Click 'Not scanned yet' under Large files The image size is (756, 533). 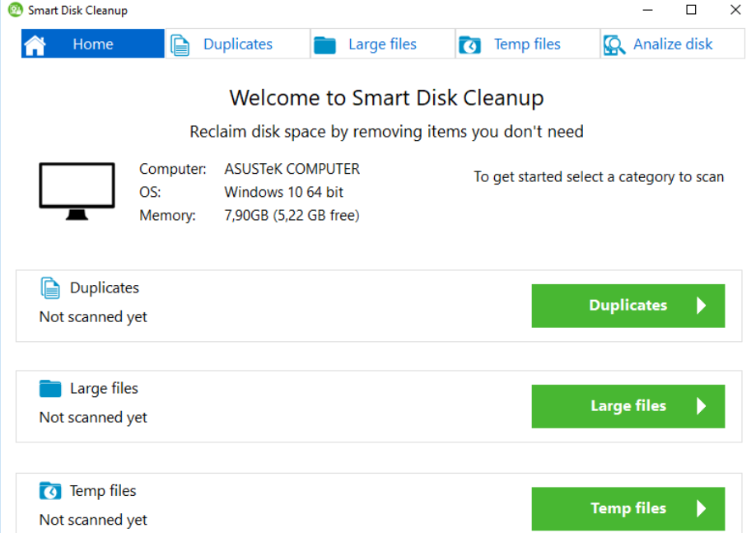[x=93, y=417]
